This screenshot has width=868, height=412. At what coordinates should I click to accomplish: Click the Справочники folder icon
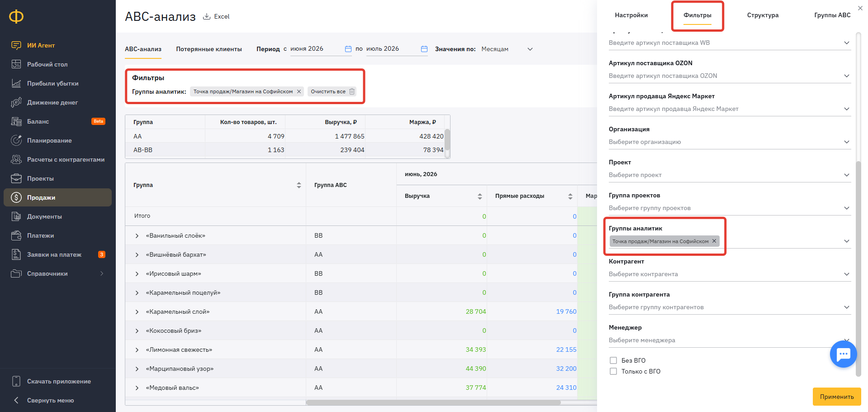[16, 273]
